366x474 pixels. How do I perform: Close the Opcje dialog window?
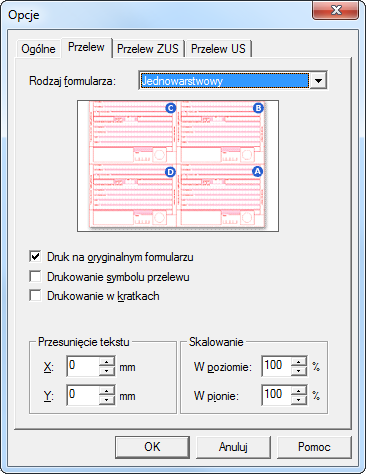[x=336, y=10]
